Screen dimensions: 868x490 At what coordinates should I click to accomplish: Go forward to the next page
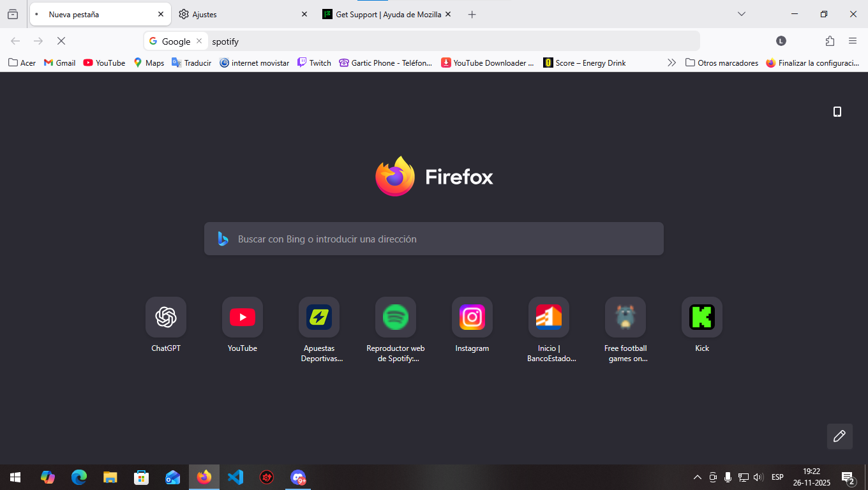[38, 41]
